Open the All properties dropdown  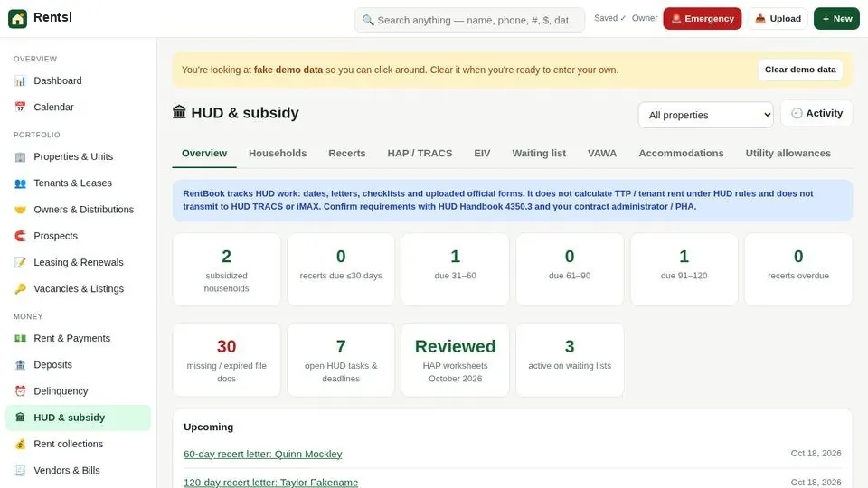(x=705, y=115)
